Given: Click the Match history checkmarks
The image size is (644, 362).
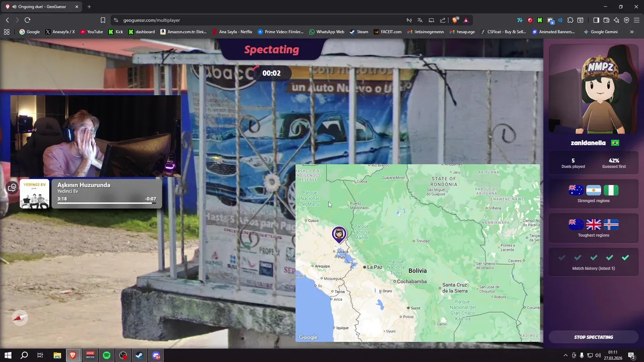Looking at the screenshot, I should pyautogui.click(x=594, y=257).
